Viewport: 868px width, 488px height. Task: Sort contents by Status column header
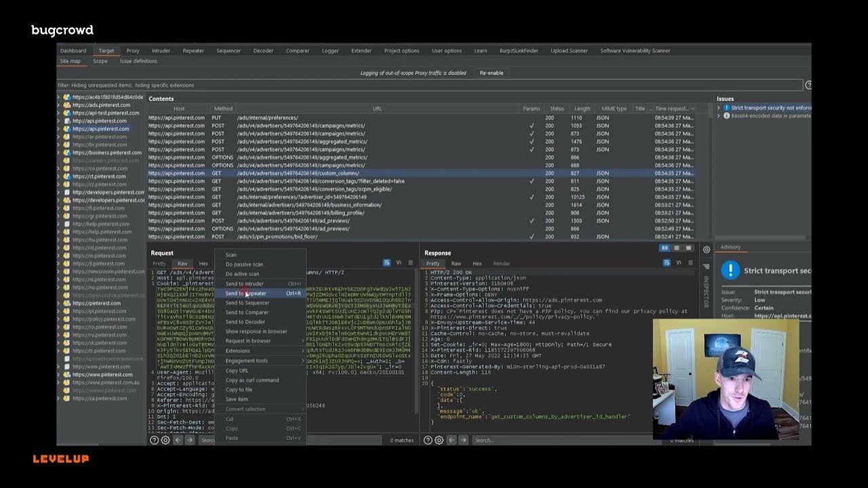(x=557, y=108)
